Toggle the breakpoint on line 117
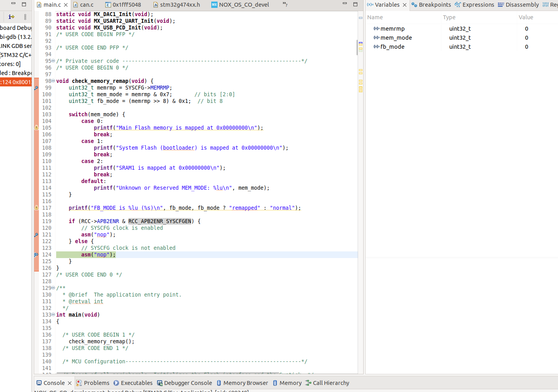The image size is (558, 392). tap(36, 208)
